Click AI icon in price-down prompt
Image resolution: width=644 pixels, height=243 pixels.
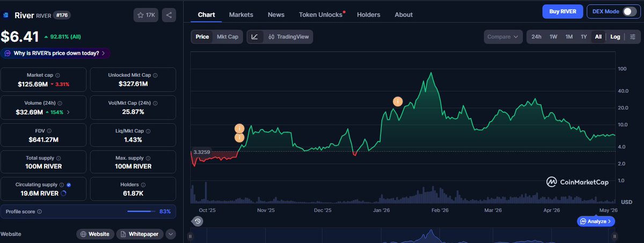pyautogui.click(x=8, y=53)
